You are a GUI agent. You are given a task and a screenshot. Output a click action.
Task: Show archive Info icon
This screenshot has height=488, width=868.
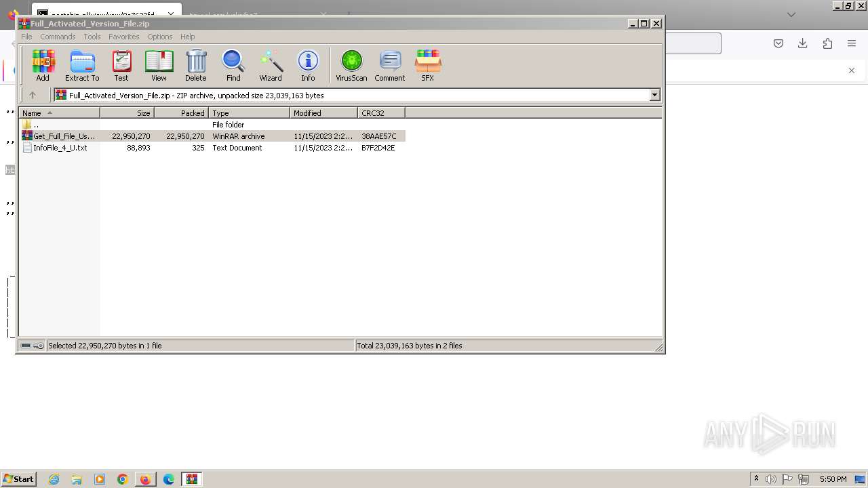[x=308, y=65]
